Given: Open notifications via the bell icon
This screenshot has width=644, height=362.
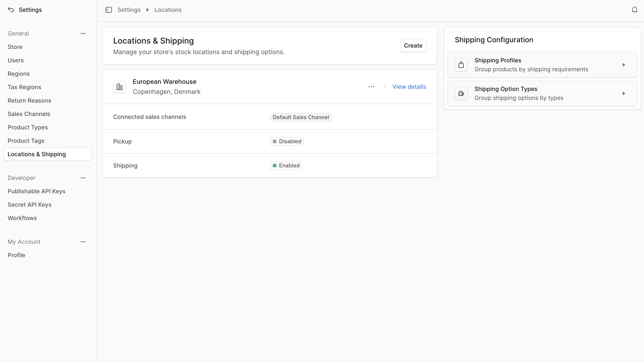Looking at the screenshot, I should (635, 10).
